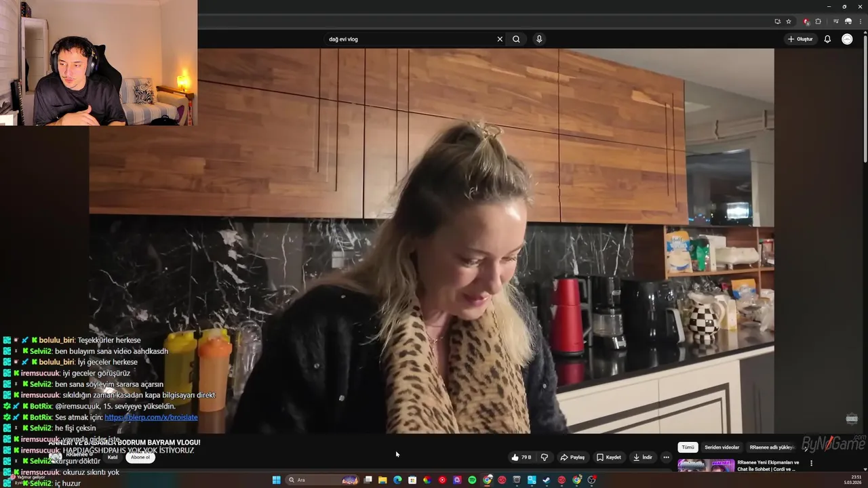This screenshot has height=488, width=868.
Task: Click chat message 'Teşekkürler herkese'
Action: tap(109, 340)
